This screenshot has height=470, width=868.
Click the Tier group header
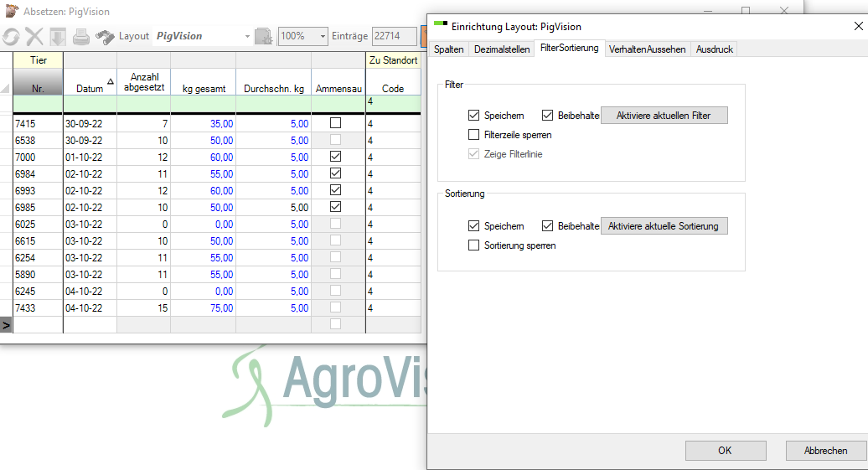pos(38,60)
